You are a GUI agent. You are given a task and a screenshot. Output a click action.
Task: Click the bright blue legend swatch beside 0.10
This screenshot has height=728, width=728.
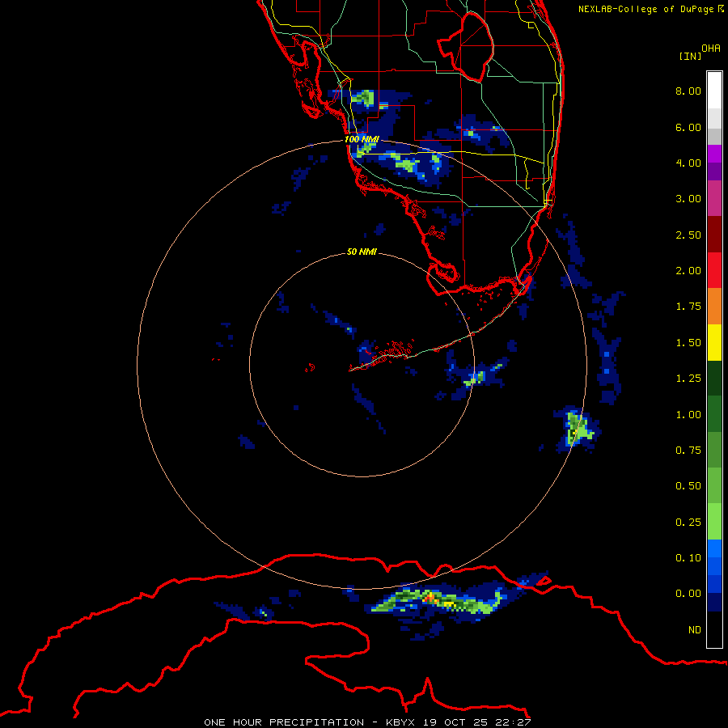[x=714, y=548]
